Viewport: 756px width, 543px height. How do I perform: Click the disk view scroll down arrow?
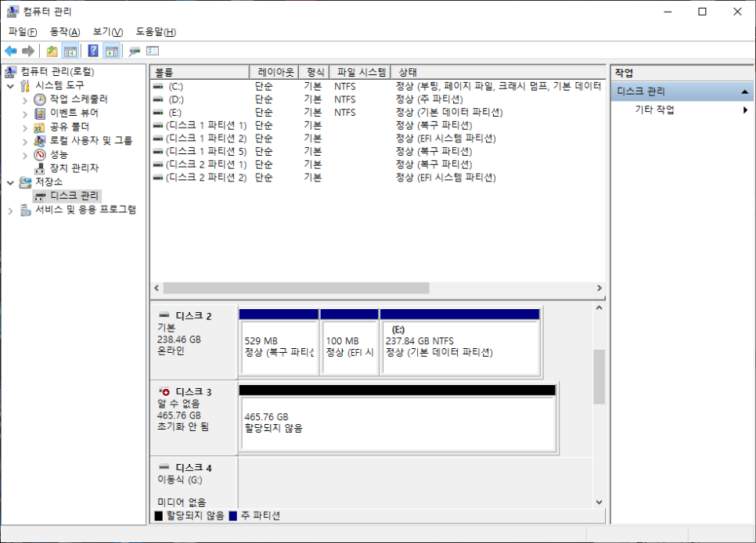pos(599,502)
